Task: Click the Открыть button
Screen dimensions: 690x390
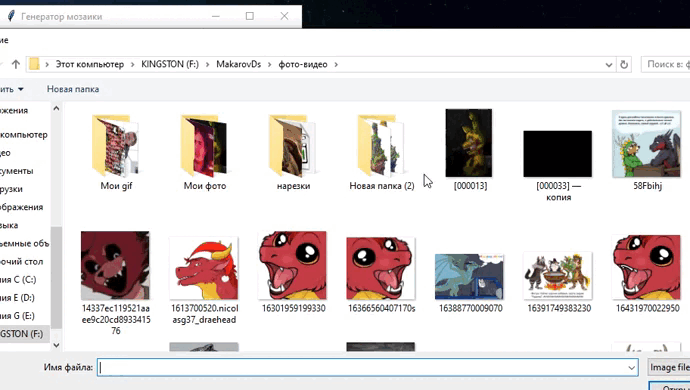Action: pos(670,387)
